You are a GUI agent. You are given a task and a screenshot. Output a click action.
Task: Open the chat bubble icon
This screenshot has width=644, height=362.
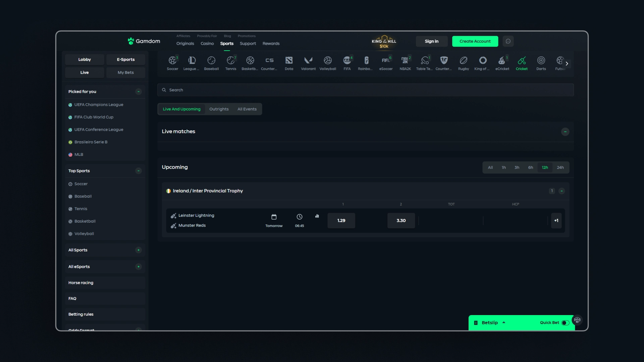(508, 41)
